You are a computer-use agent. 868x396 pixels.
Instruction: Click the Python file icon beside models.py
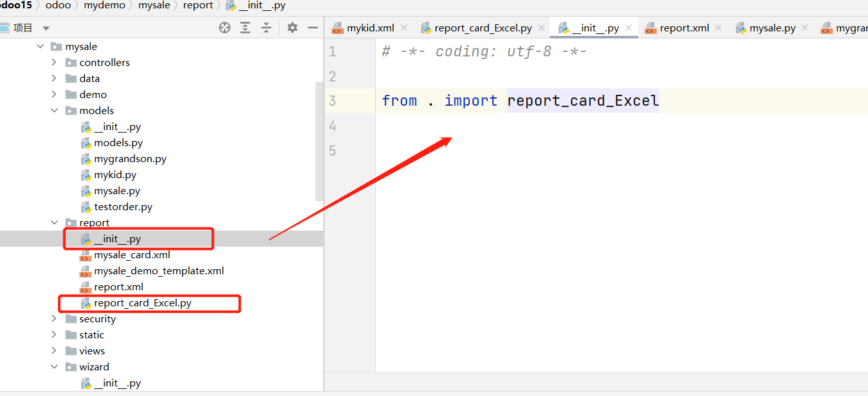tap(85, 142)
